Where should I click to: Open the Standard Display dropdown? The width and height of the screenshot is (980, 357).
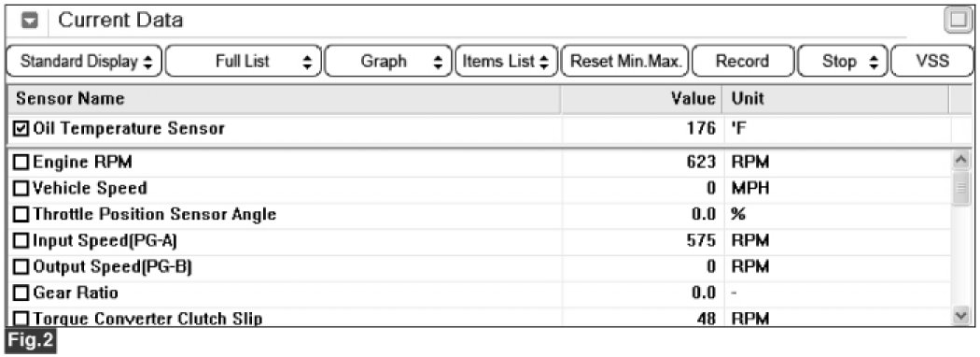(x=84, y=62)
